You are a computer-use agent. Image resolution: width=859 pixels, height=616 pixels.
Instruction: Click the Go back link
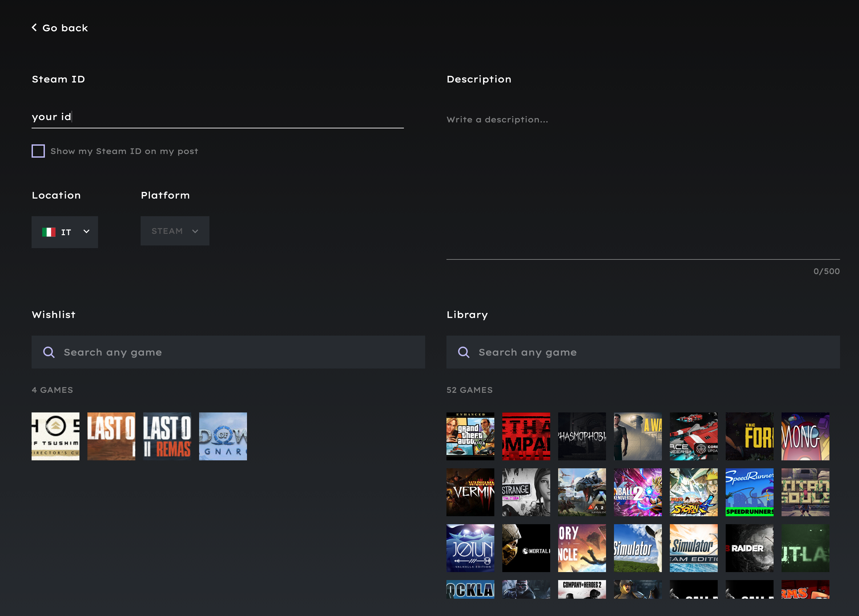[65, 28]
